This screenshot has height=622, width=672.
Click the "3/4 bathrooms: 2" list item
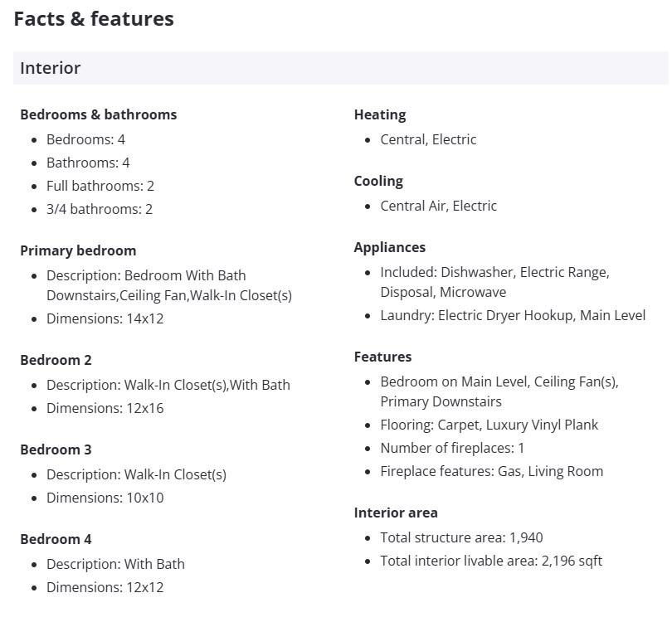point(100,209)
